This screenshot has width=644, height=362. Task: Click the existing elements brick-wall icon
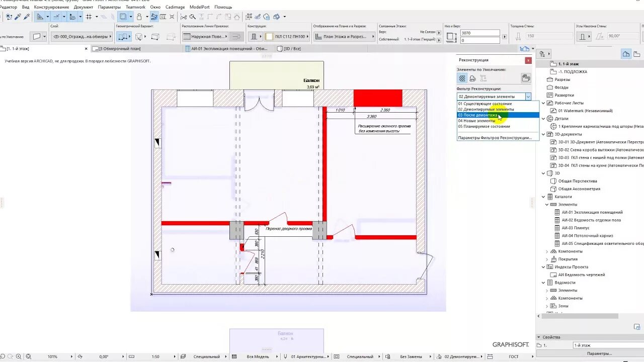tap(462, 78)
